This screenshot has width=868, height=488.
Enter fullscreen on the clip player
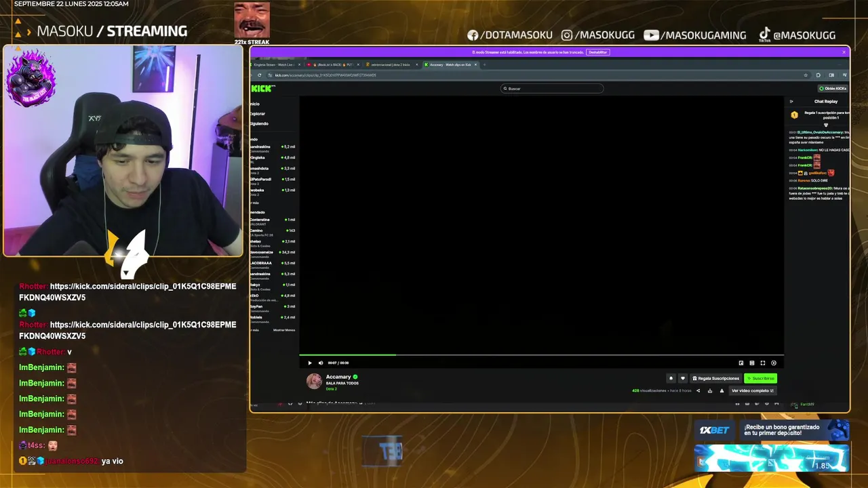coord(763,363)
